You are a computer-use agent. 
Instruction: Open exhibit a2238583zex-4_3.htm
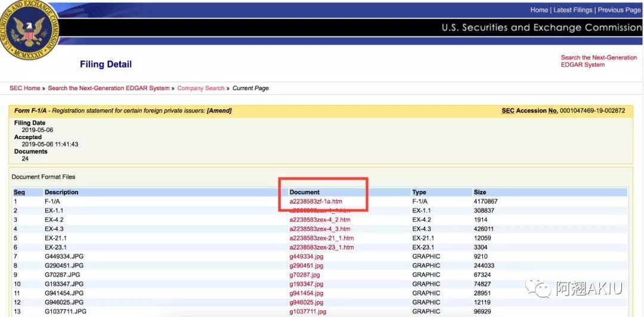pyautogui.click(x=320, y=229)
